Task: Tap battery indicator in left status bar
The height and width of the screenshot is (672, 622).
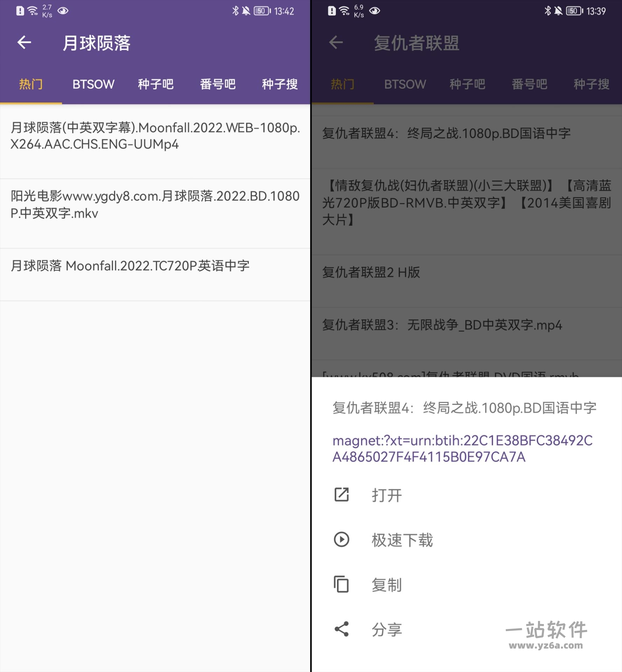Action: [262, 11]
